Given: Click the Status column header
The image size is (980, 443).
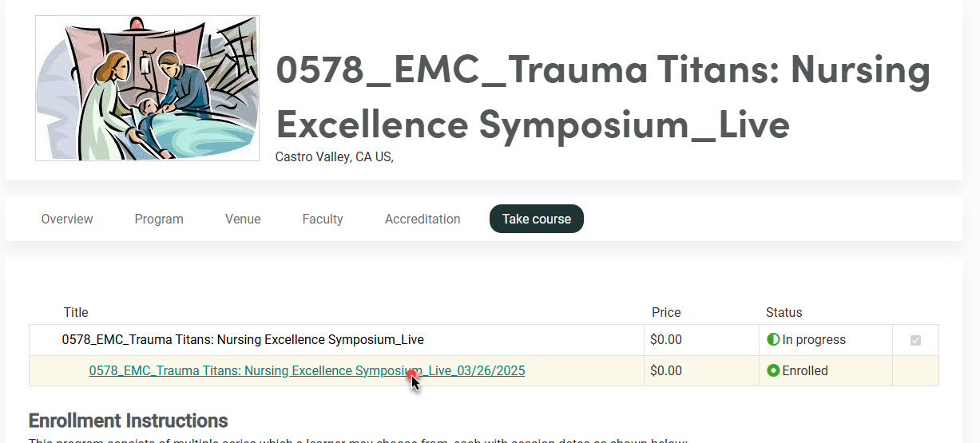Looking at the screenshot, I should (784, 312).
